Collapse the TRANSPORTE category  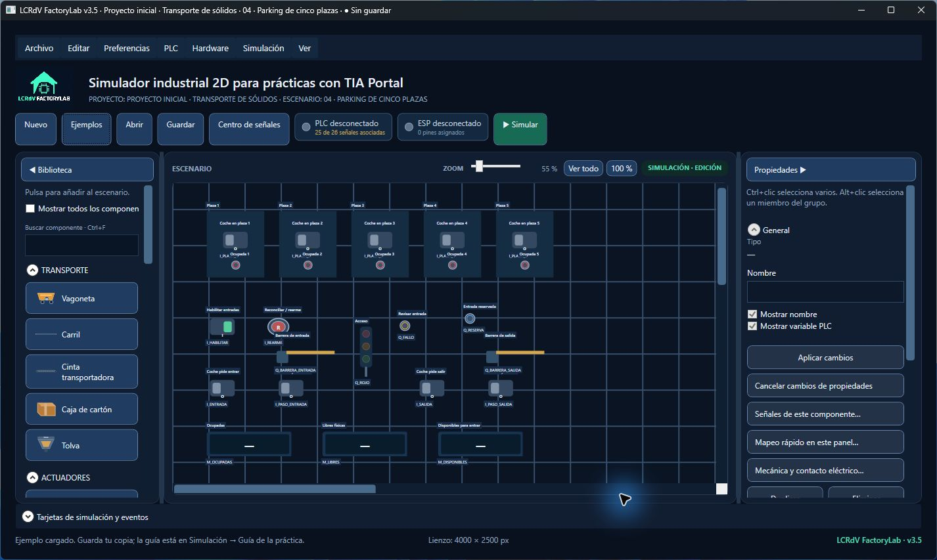[x=32, y=270]
